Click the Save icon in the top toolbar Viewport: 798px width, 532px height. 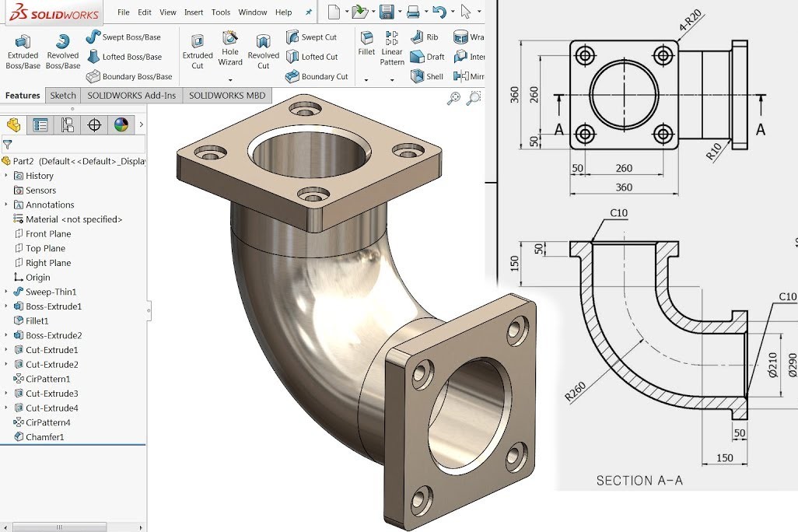click(x=387, y=12)
